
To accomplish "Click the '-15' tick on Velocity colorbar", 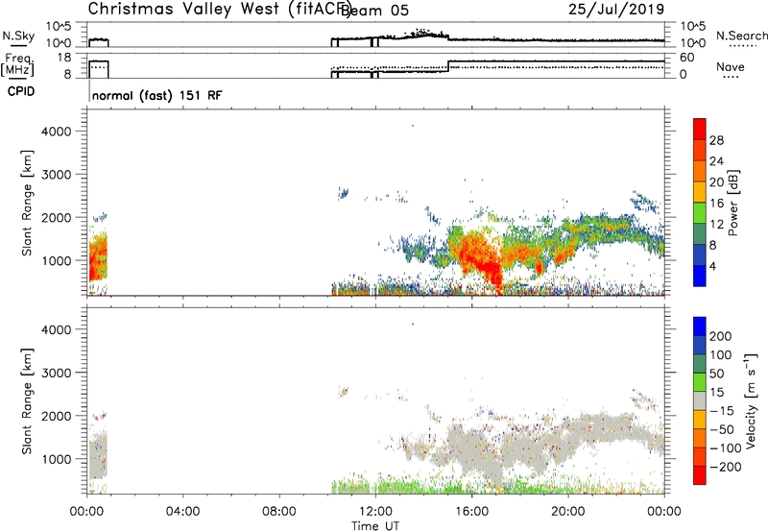I will (721, 411).
